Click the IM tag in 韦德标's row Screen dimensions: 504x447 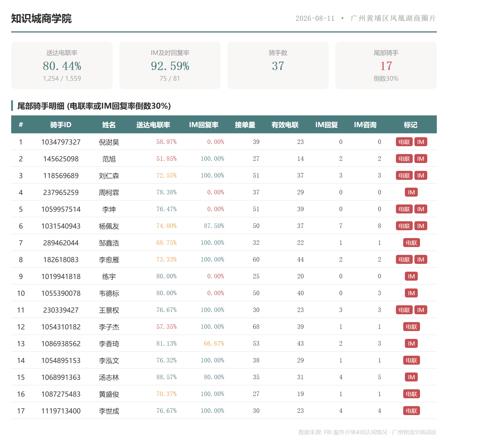[x=411, y=293]
